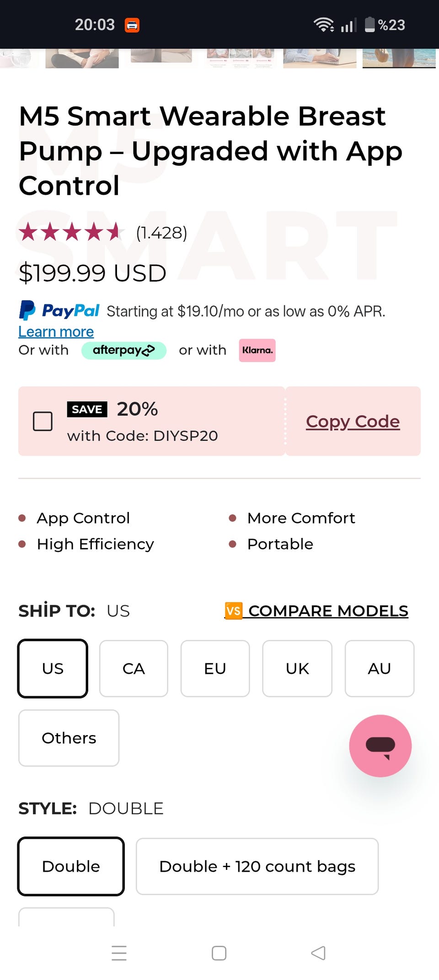Tap the Afterpay payment badge
This screenshot has height=980, width=439.
click(123, 351)
